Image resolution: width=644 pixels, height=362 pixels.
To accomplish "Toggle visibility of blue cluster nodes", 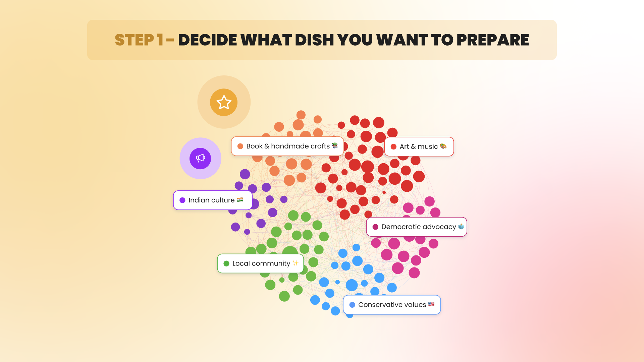I will pyautogui.click(x=391, y=305).
